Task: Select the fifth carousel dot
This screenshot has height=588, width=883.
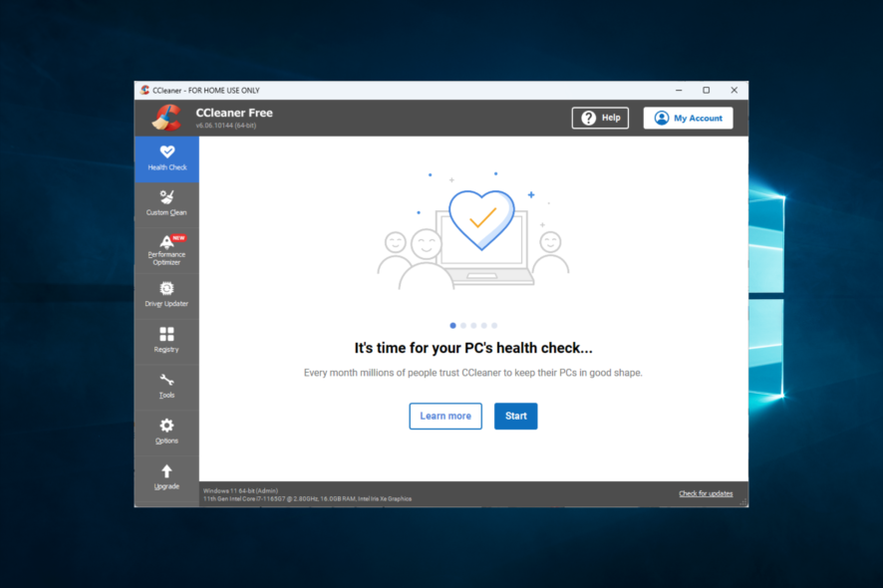Action: [x=494, y=326]
